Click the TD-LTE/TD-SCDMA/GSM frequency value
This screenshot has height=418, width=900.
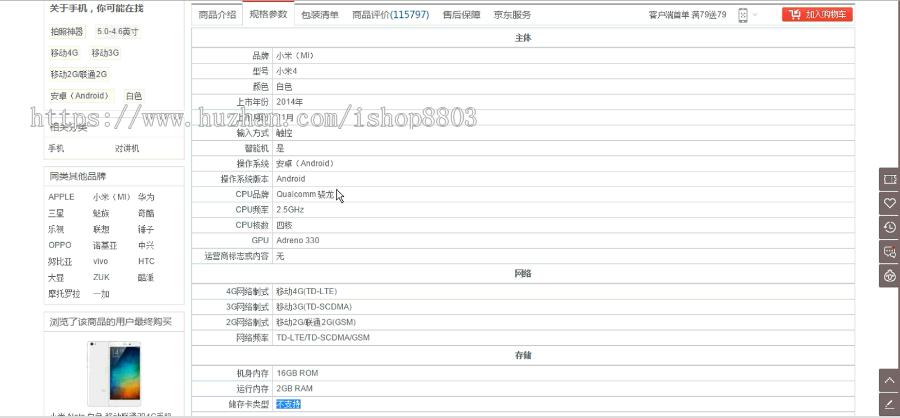coord(323,337)
